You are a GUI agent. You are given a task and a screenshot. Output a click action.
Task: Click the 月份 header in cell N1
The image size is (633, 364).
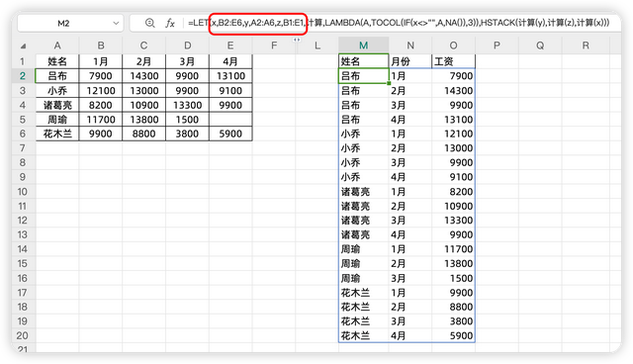pos(410,61)
